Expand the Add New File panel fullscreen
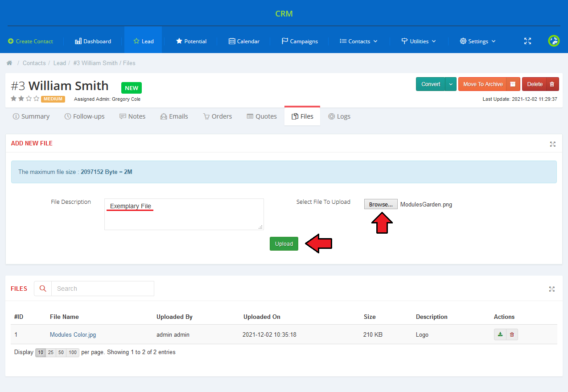 point(553,144)
